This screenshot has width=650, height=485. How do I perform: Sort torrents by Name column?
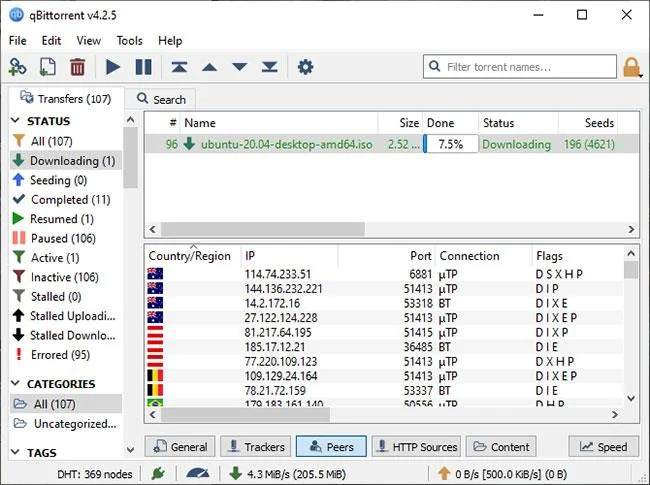(x=279, y=123)
